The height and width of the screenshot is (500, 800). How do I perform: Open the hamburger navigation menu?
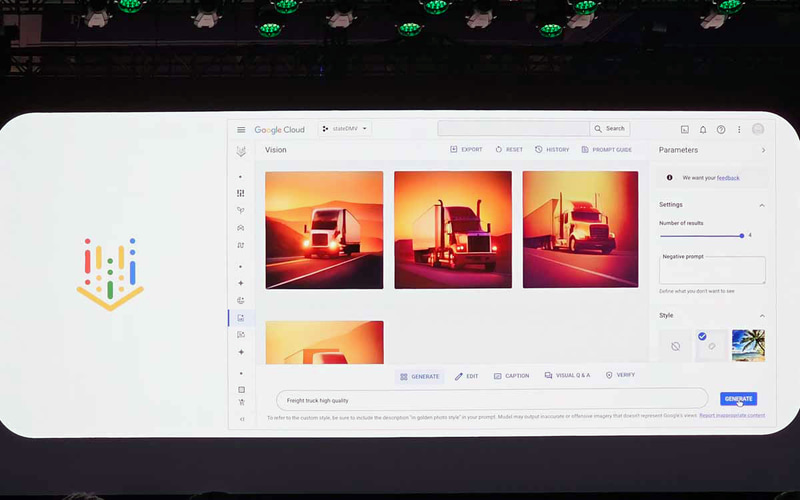coord(241,130)
